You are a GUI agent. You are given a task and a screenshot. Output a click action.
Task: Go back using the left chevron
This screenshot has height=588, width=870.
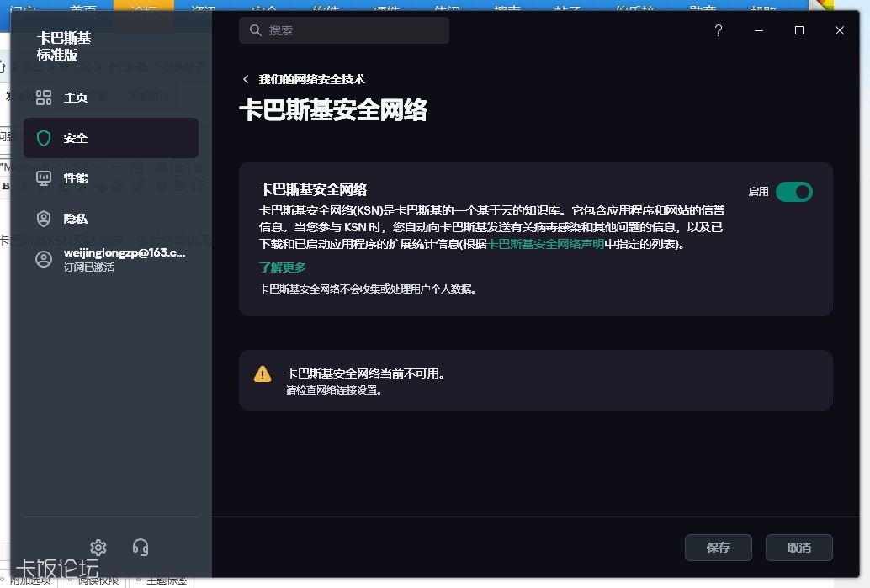[x=246, y=79]
